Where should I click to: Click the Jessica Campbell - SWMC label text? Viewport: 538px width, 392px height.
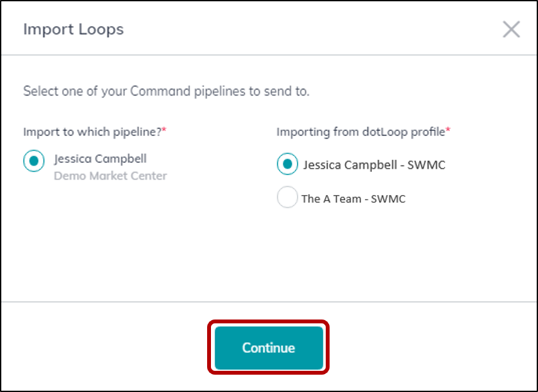(x=374, y=165)
